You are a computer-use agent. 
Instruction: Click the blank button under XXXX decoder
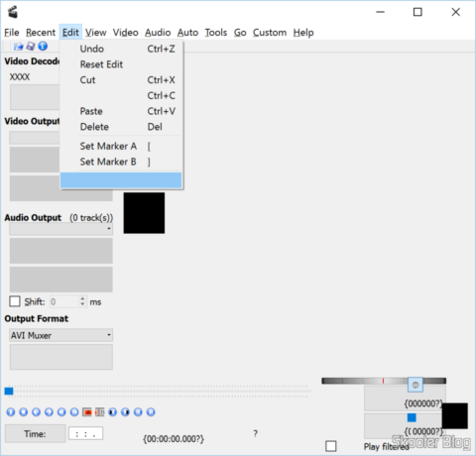[35, 97]
